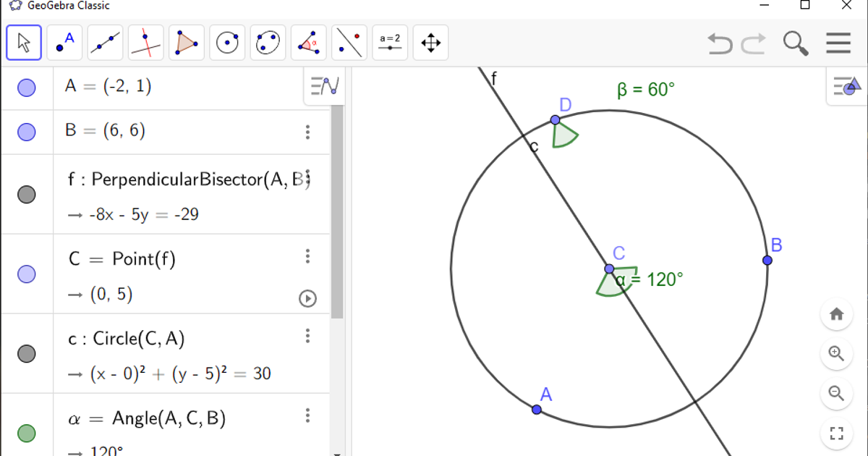Select the Move arrow tool
The height and width of the screenshot is (456, 868).
click(24, 43)
